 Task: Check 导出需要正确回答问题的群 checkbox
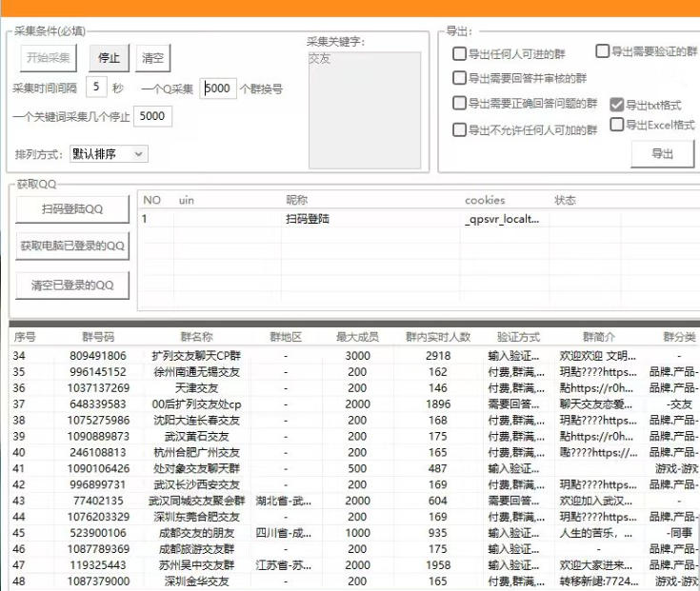pyautogui.click(x=459, y=103)
